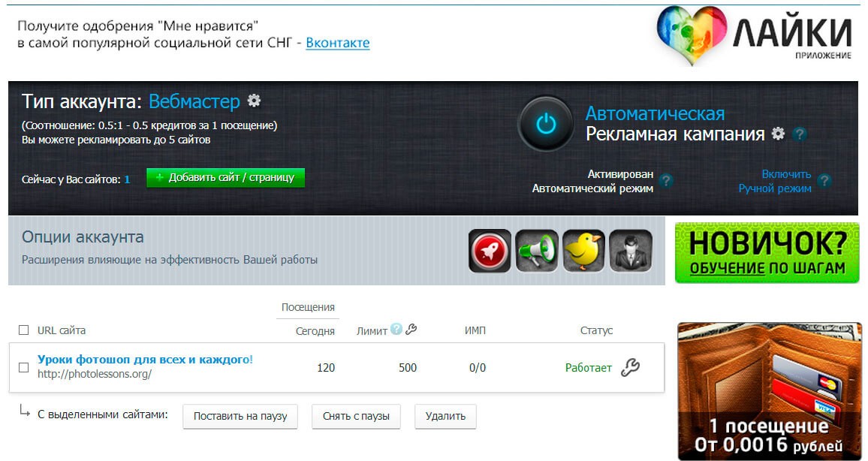
Task: Click Добавить сайт / страницу button
Action: (x=226, y=177)
